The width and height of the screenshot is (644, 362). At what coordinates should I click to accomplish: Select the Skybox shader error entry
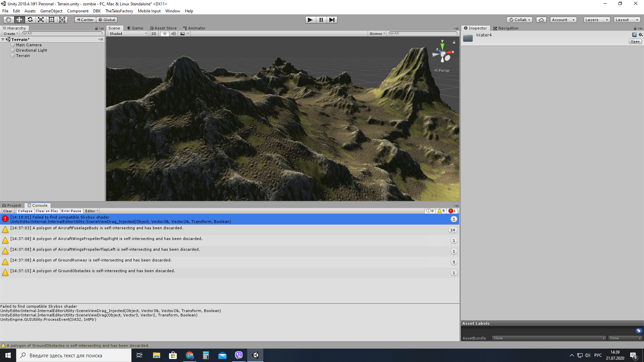click(230, 219)
